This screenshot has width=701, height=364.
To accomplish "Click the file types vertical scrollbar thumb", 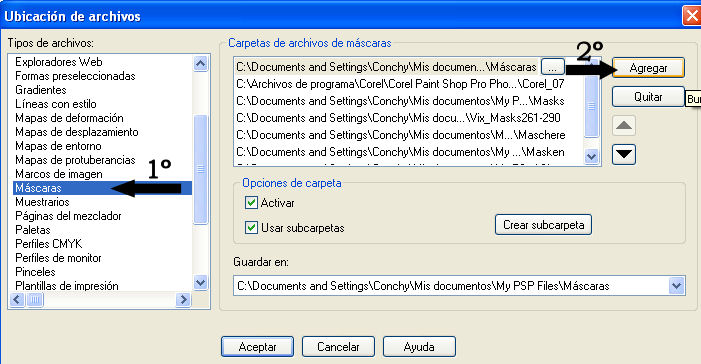I will click(x=201, y=169).
